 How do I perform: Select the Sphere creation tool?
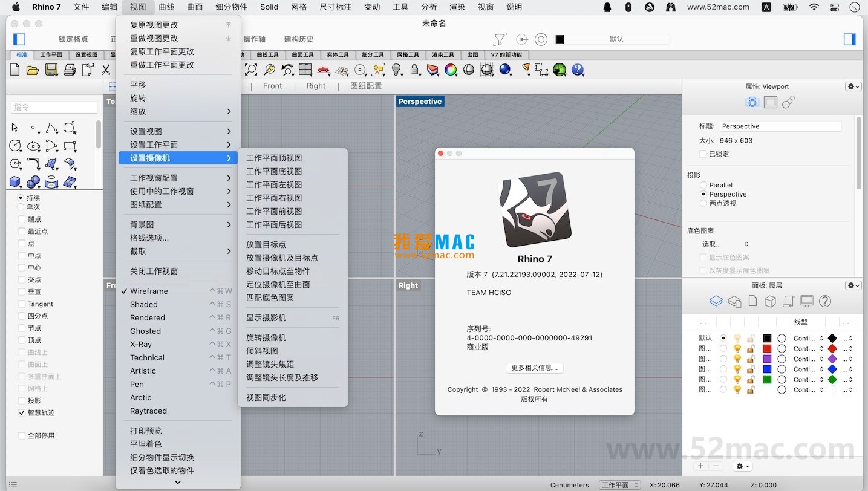(33, 181)
